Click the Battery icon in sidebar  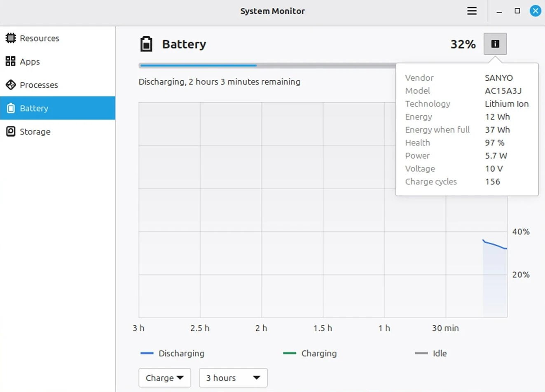11,108
